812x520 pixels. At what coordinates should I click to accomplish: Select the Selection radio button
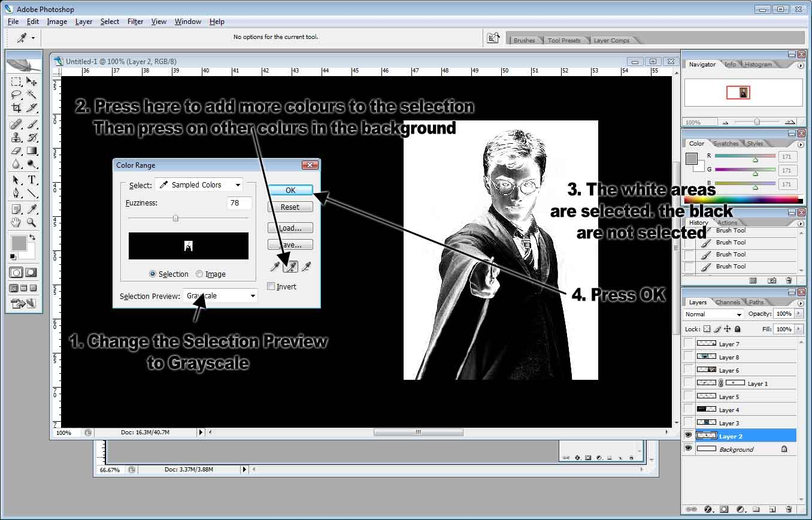tap(153, 274)
